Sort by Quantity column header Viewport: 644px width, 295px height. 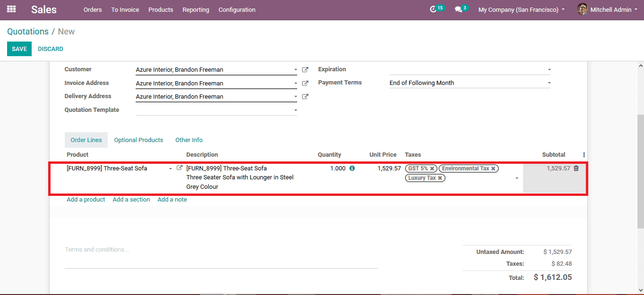(329, 155)
